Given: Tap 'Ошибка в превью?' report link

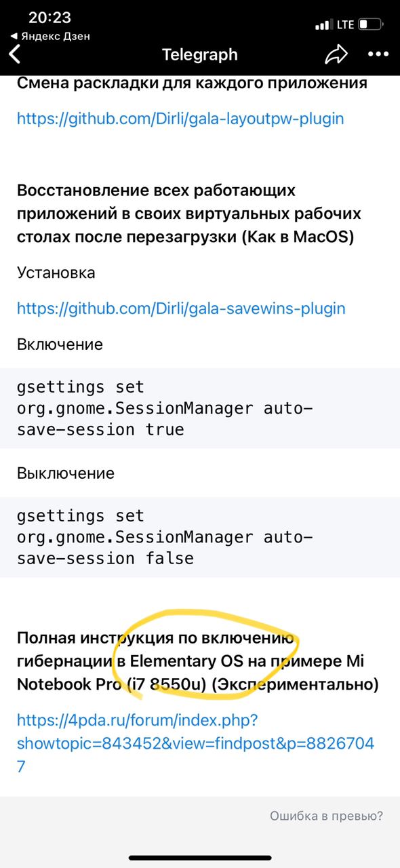Looking at the screenshot, I should [x=326, y=816].
